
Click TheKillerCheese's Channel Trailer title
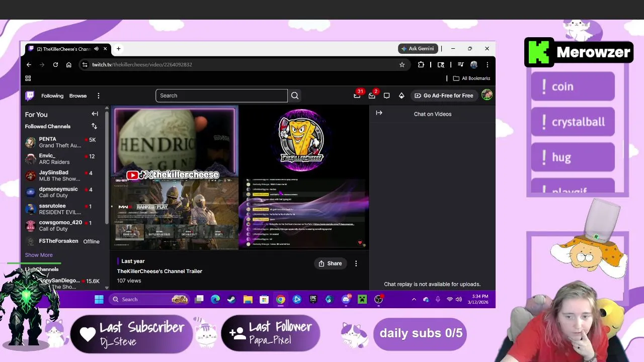(x=159, y=271)
